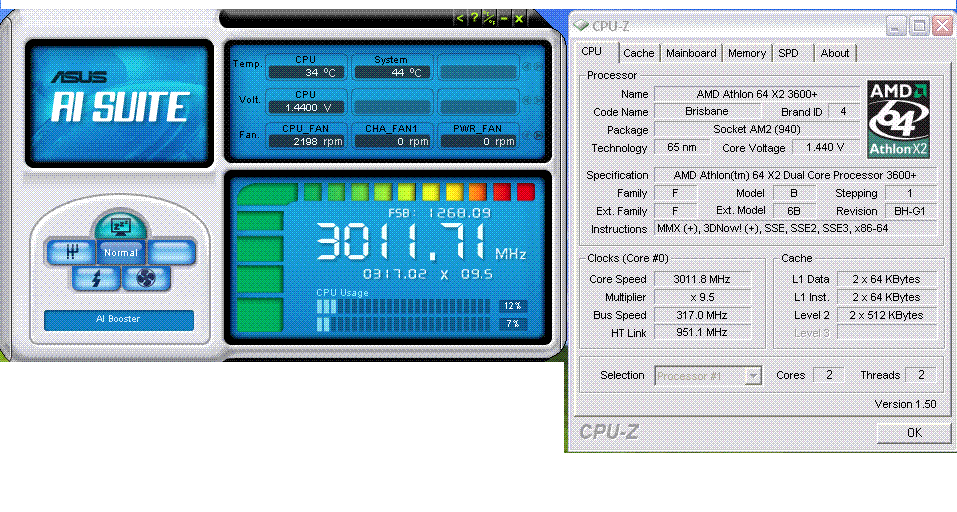Click the 3011.71 MHz frequency display

tap(421, 242)
